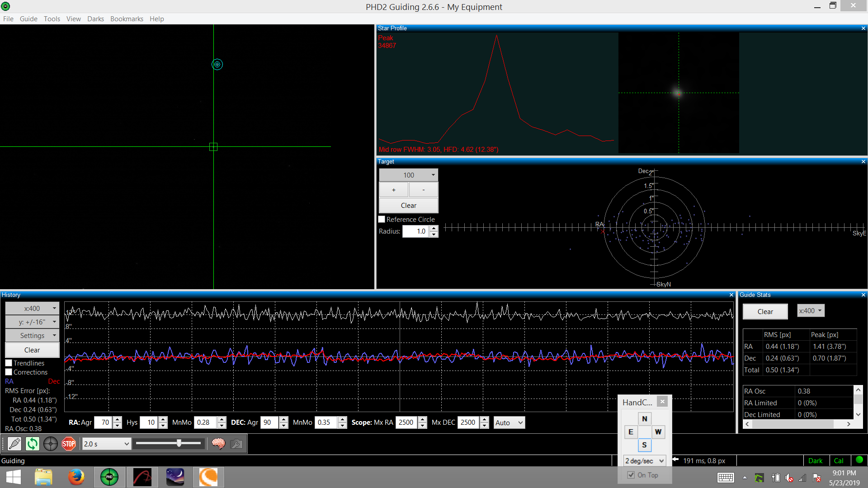This screenshot has width=868, height=488.
Task: Open Guide Stats x:400 dropdown
Action: tap(811, 310)
